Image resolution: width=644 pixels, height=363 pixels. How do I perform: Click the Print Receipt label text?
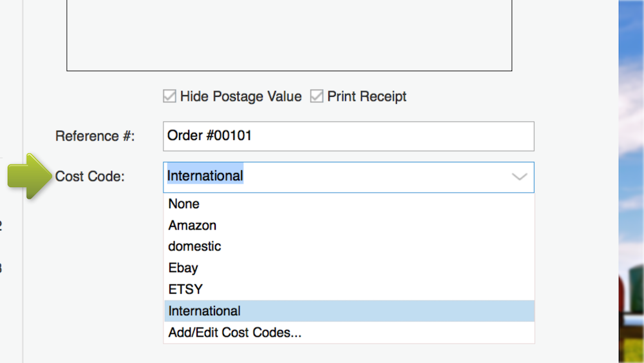tap(367, 97)
